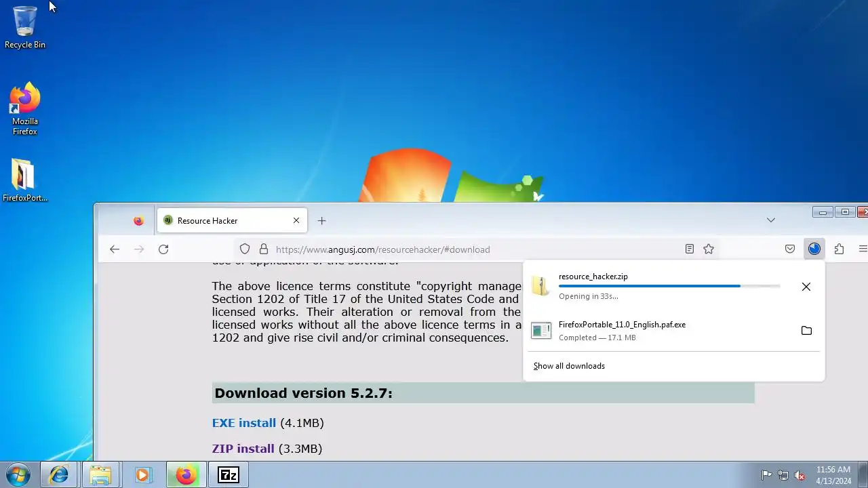Close the Resource Hacker tab

coord(296,221)
